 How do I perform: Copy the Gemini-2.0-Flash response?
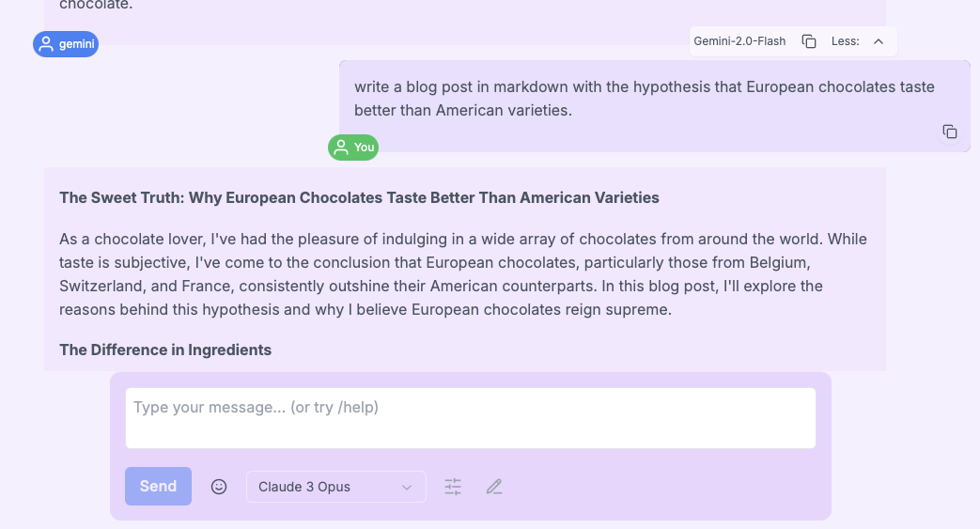pyautogui.click(x=808, y=41)
